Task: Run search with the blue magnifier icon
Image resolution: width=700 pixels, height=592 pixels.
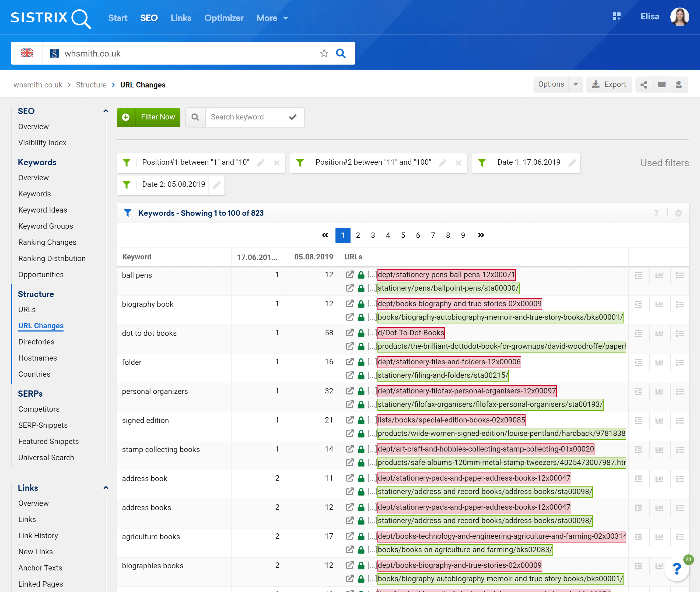Action: click(x=341, y=53)
